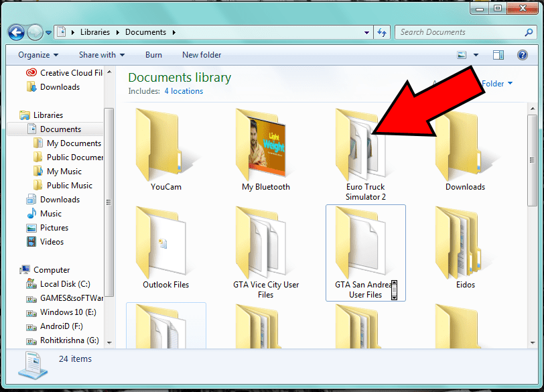Click the 24 items status text

tap(75, 359)
